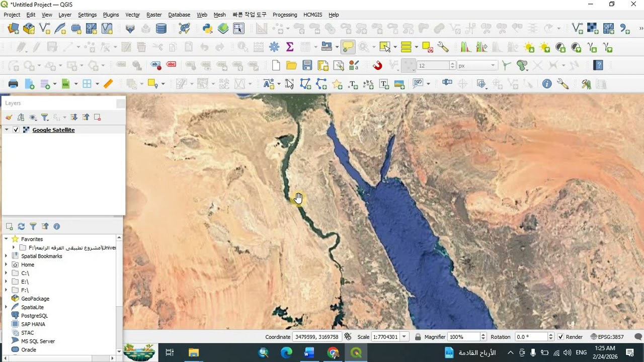Click Expand All in Layers panel
The image size is (644, 362).
tap(74, 117)
